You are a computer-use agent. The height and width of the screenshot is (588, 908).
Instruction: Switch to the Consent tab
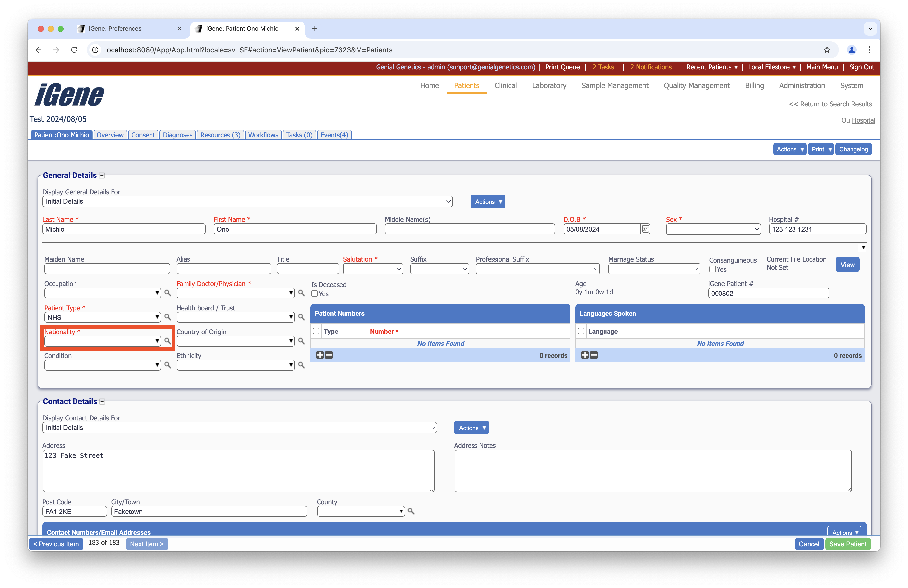click(143, 135)
